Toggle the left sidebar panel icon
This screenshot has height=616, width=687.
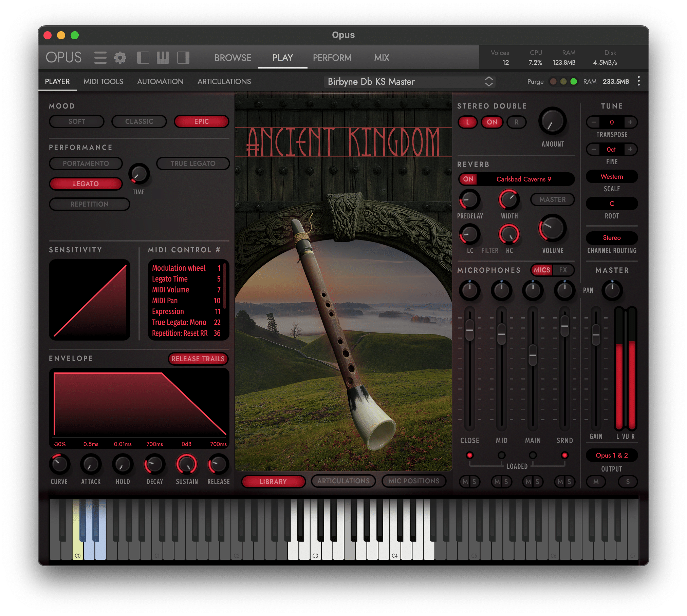(143, 58)
